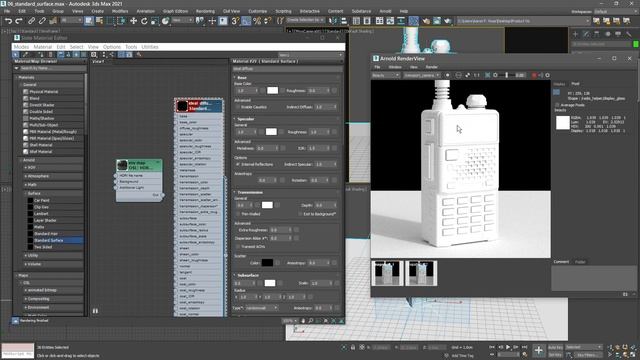The width and height of the screenshot is (640, 360).
Task: Toggle the 3D Snaps icon
Action: pos(235,21)
